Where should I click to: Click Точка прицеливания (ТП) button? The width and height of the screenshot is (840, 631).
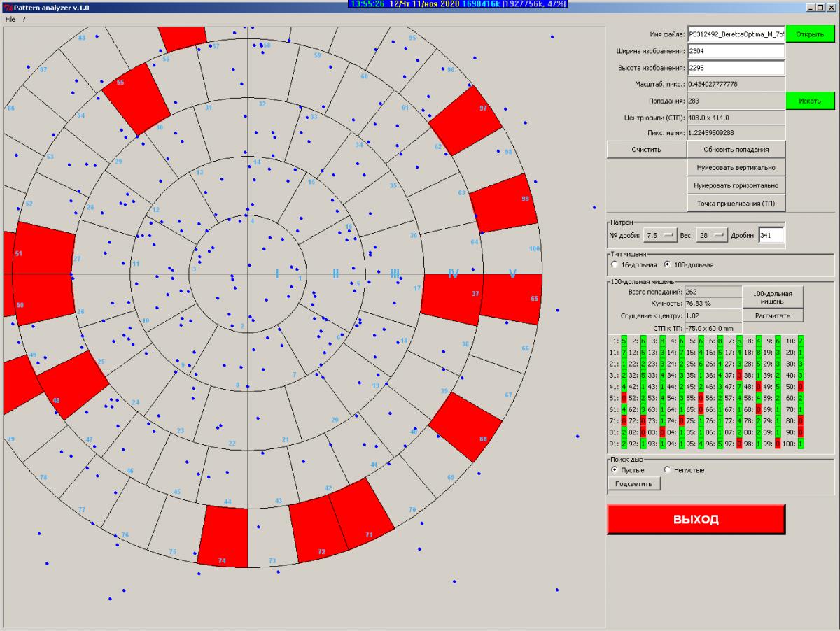736,204
